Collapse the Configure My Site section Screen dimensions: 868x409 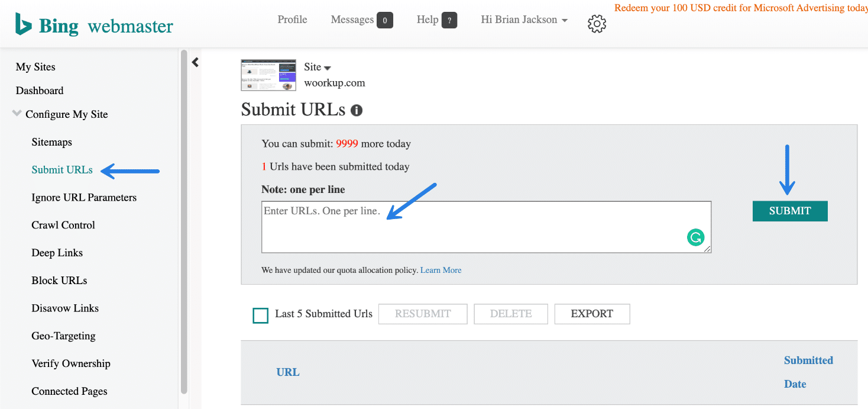coord(17,114)
